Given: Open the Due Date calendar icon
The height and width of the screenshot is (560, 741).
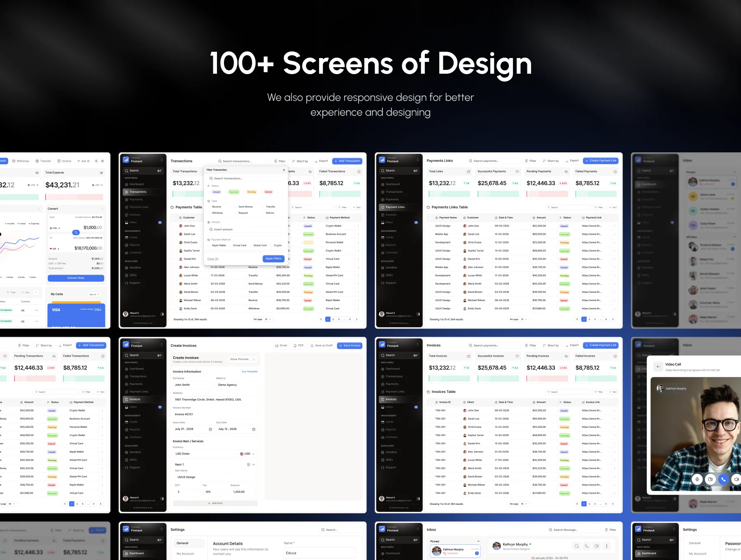Looking at the screenshot, I should [x=254, y=429].
